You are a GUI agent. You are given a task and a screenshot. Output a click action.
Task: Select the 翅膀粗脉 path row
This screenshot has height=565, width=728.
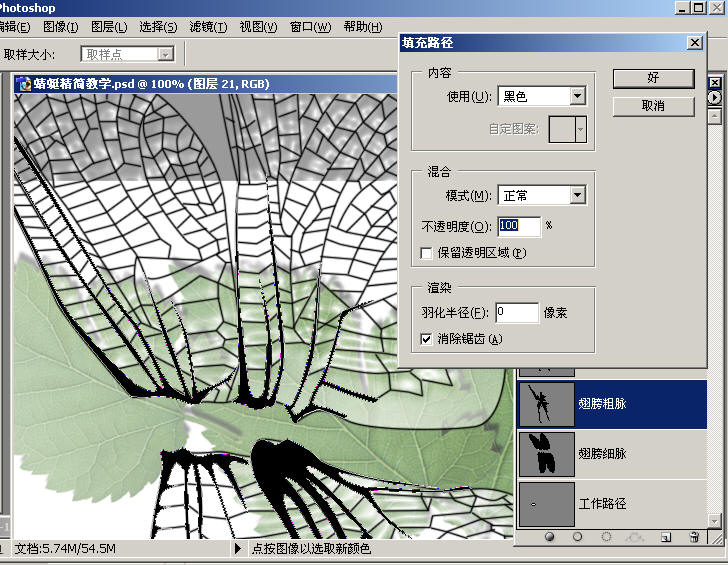tap(612, 404)
